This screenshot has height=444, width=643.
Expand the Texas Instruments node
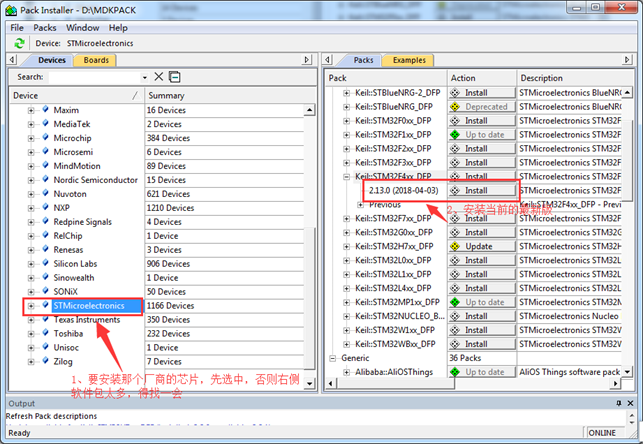point(31,320)
